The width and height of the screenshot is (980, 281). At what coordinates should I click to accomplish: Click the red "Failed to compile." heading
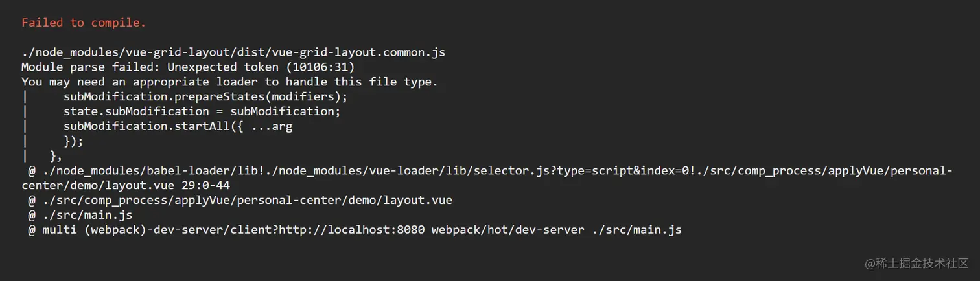coord(84,23)
